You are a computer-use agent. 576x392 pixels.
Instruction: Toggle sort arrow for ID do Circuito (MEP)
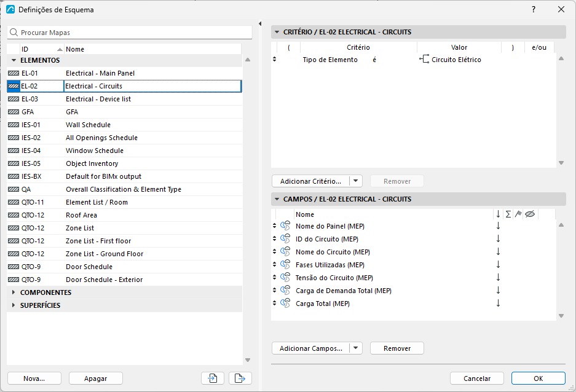point(498,238)
